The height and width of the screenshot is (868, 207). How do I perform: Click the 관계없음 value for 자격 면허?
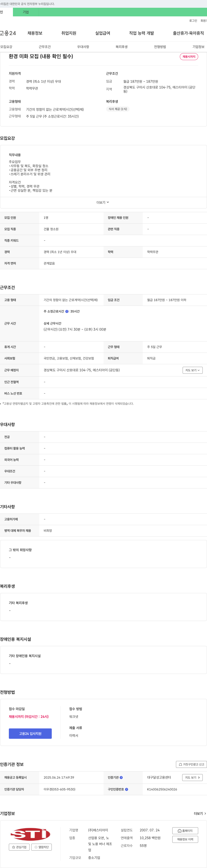click(49, 263)
